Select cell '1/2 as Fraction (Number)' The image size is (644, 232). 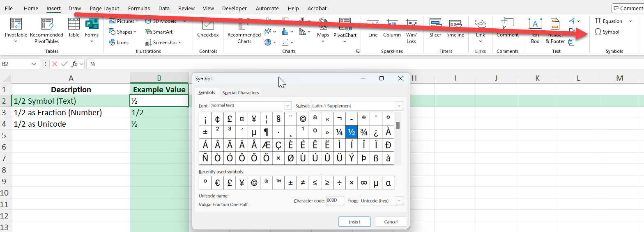click(71, 112)
